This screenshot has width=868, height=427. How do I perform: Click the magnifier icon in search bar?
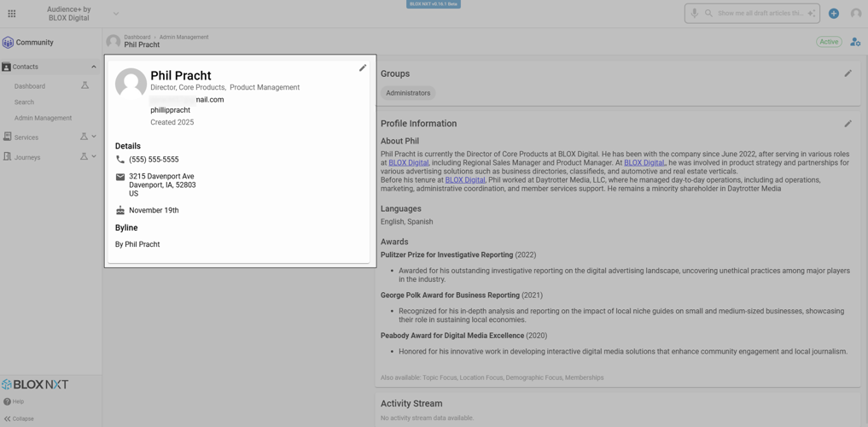tap(708, 14)
